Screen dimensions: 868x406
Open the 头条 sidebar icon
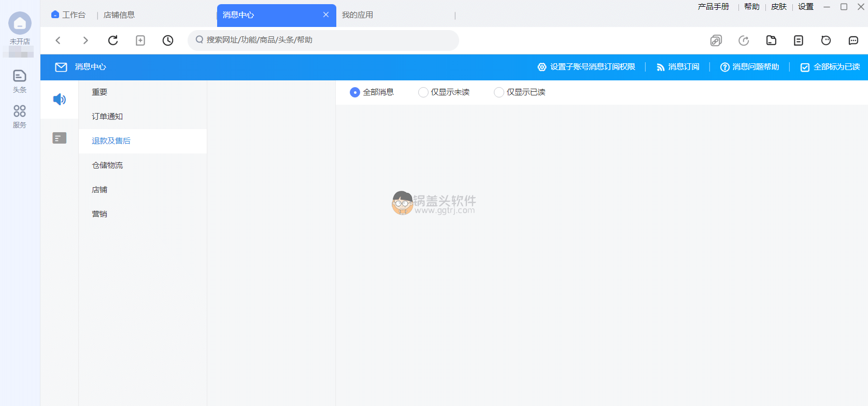[x=20, y=81]
